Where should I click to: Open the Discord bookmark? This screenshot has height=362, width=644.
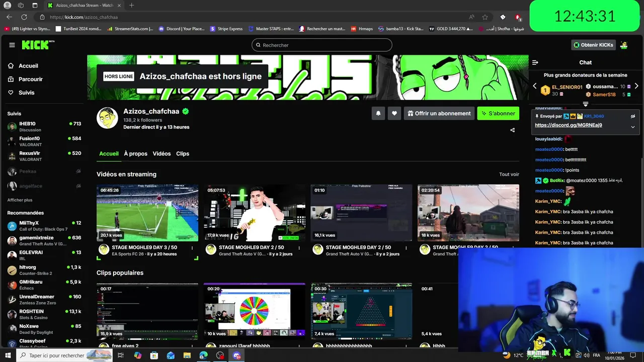(182, 29)
